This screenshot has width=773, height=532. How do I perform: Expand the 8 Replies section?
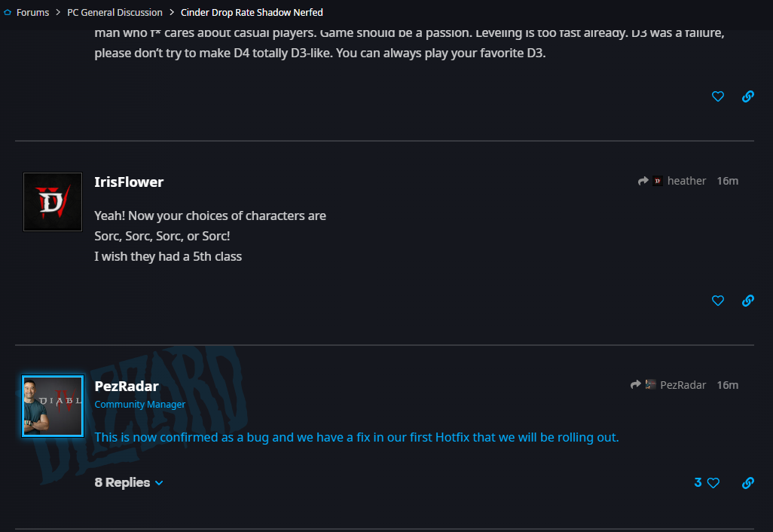coord(129,482)
